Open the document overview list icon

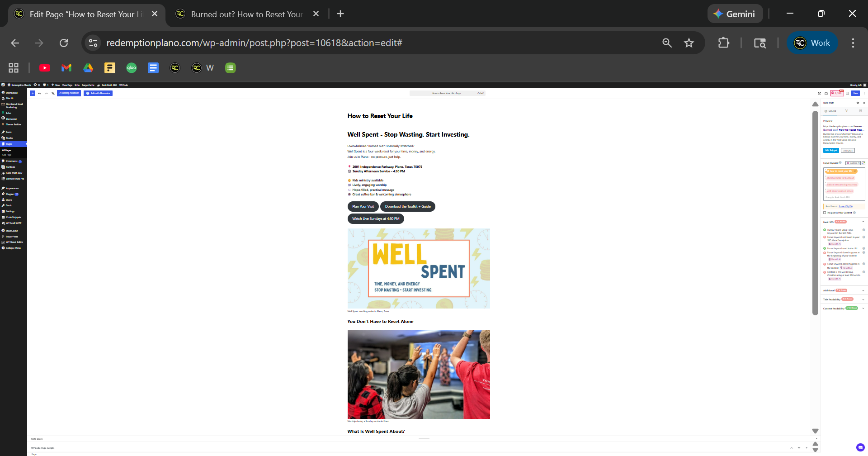point(53,93)
